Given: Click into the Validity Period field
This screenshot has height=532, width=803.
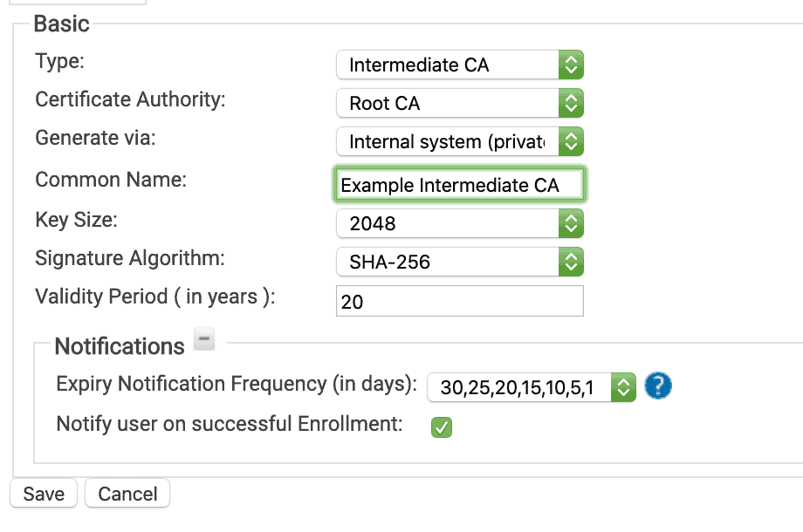Looking at the screenshot, I should coord(460,302).
